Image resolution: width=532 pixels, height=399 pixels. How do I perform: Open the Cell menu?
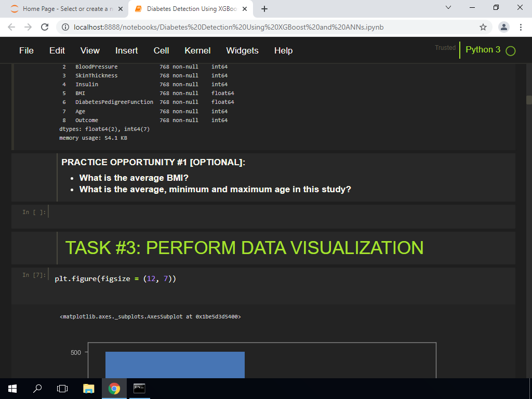point(161,50)
